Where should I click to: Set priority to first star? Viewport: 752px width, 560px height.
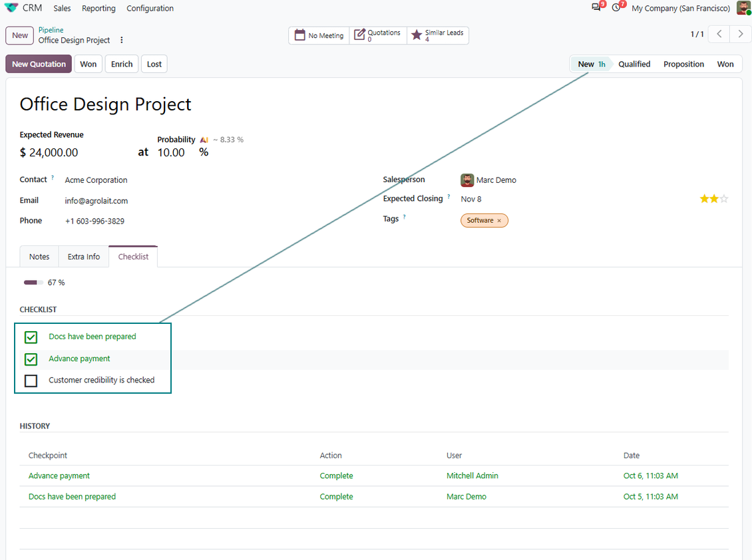704,199
